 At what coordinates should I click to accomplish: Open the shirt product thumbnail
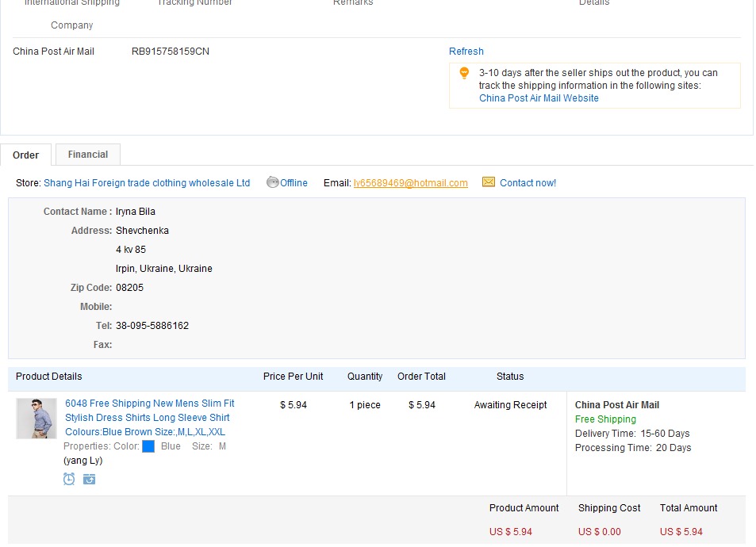[36, 419]
